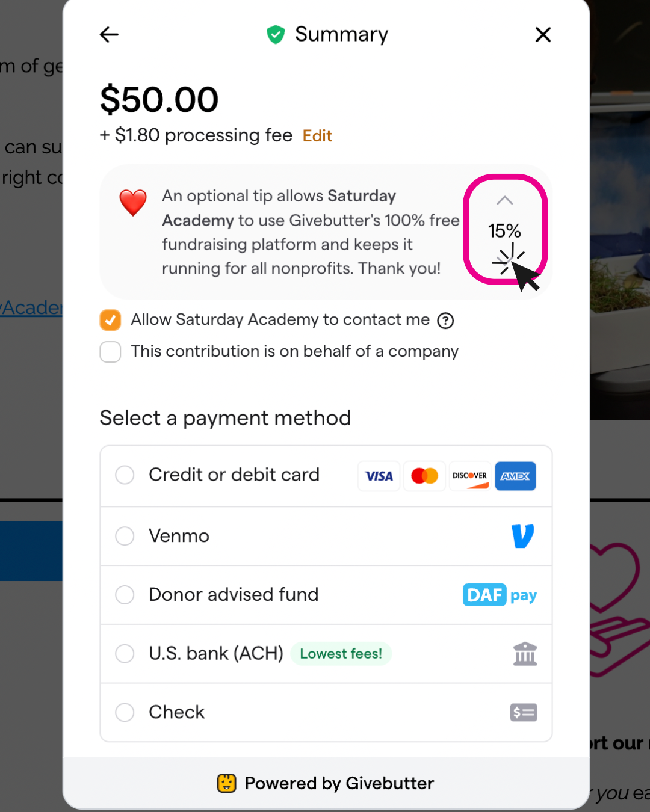The width and height of the screenshot is (650, 812).
Task: Click the American Express logo
Action: (x=516, y=476)
